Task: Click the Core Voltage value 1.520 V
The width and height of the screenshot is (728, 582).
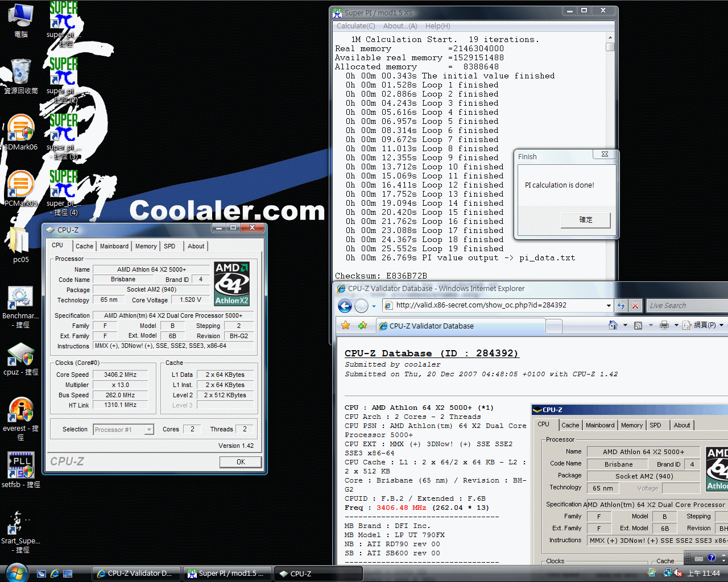Action: click(191, 300)
